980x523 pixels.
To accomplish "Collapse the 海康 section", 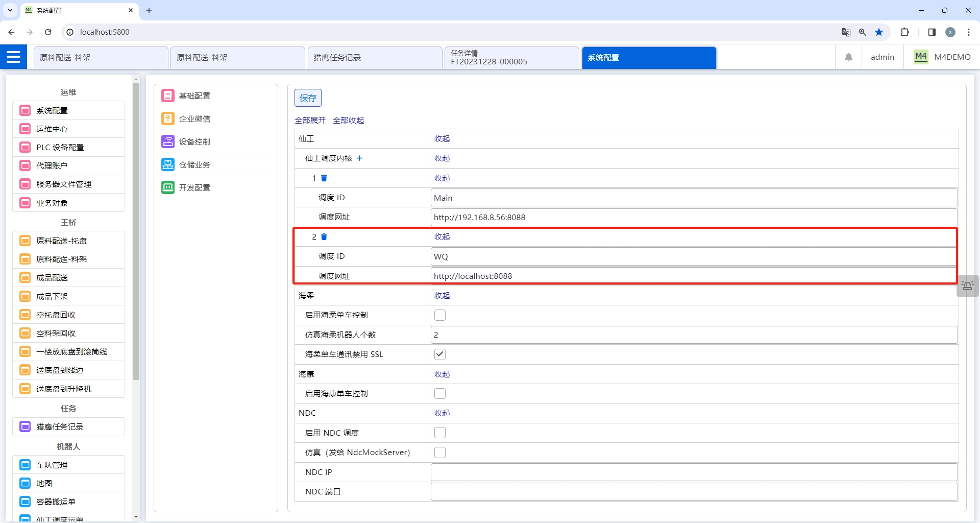I will click(442, 374).
